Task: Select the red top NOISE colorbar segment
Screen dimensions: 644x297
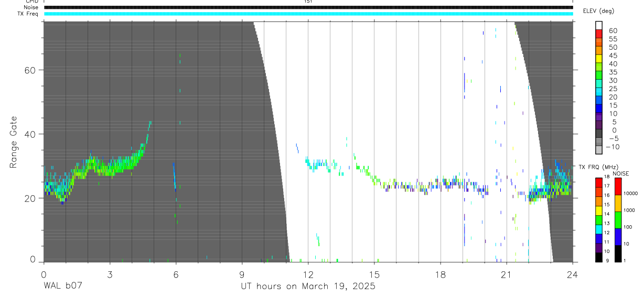Action: pyautogui.click(x=618, y=186)
